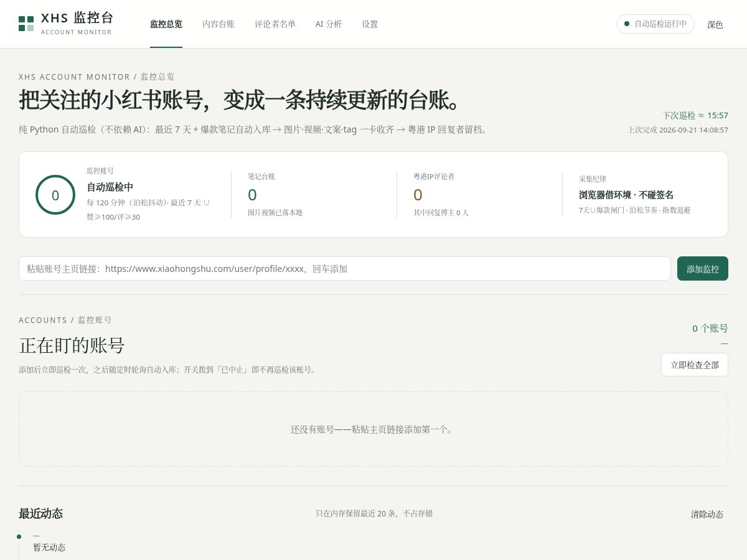Click the empty-accounts placeholder message
This screenshot has width=747, height=560.
[374, 429]
